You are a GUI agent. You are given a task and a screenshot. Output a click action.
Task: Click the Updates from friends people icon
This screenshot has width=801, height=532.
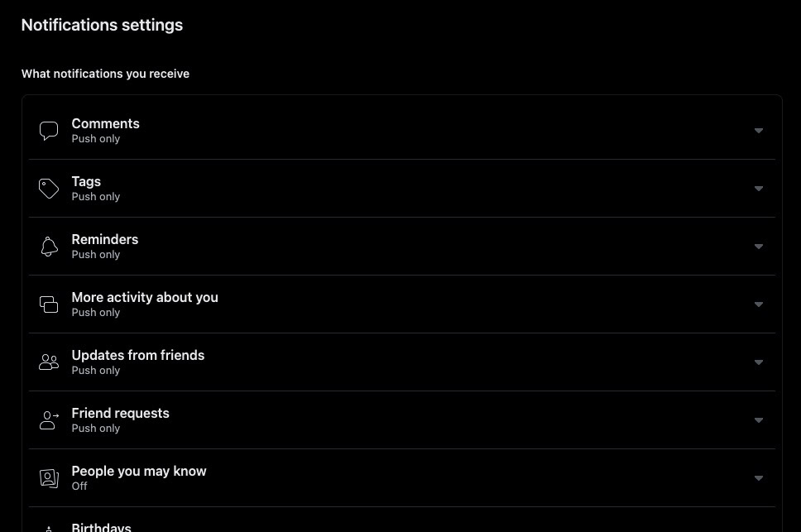[x=49, y=362]
